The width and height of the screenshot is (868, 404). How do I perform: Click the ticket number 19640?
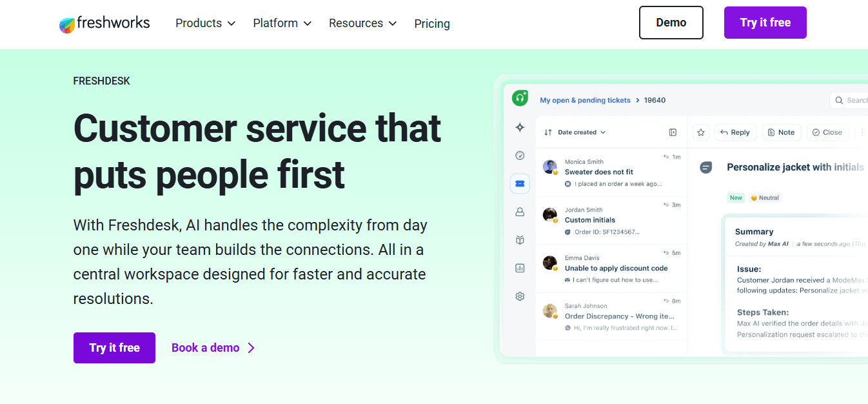pos(655,100)
